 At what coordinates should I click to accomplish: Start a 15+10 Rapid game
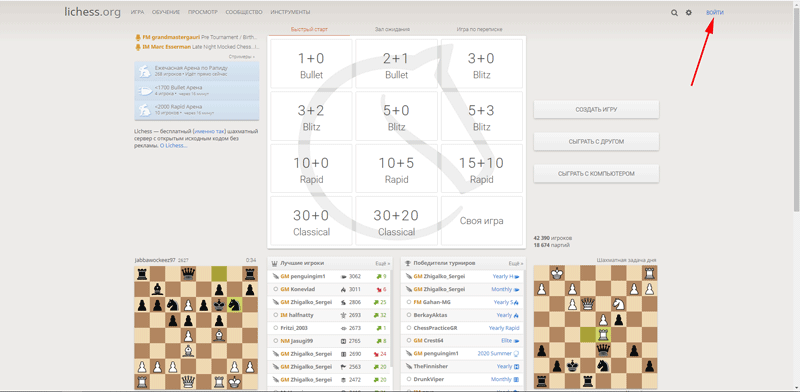pyautogui.click(x=482, y=169)
